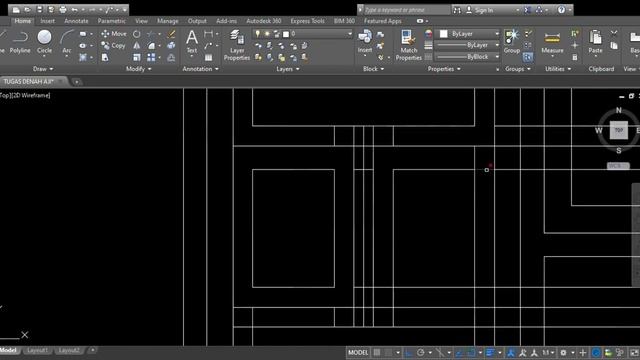Open the ByLayer color dropdown
The width and height of the screenshot is (640, 360).
point(497,34)
